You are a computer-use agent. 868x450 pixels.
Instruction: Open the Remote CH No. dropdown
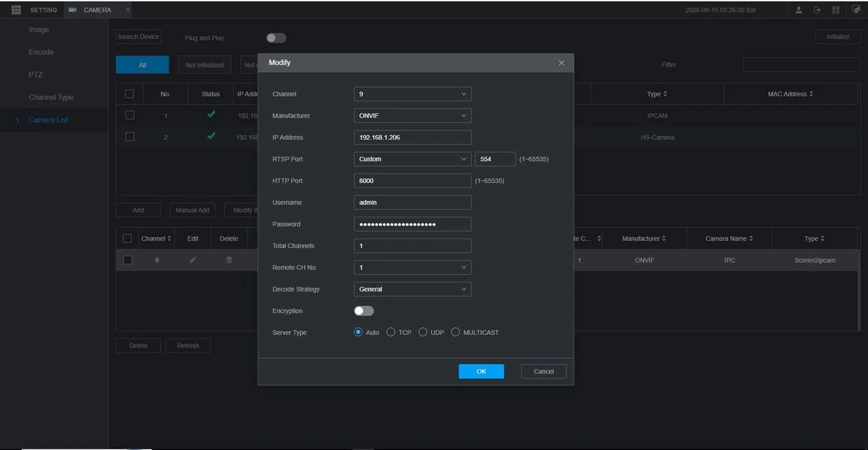(x=412, y=268)
